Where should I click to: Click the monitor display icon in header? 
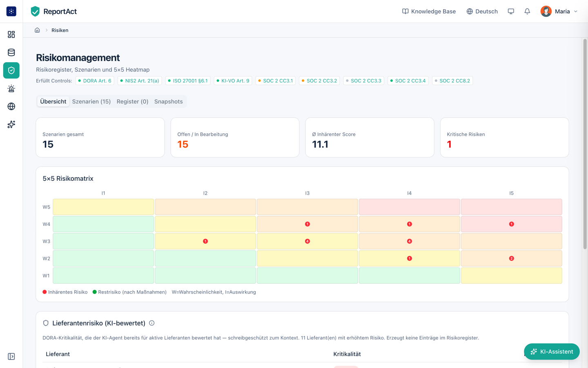[x=511, y=11]
